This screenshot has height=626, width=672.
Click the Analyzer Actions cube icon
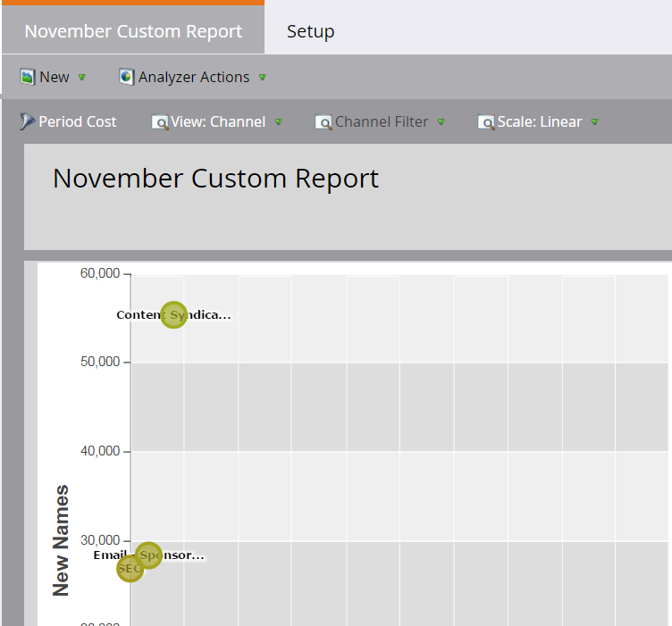(127, 78)
